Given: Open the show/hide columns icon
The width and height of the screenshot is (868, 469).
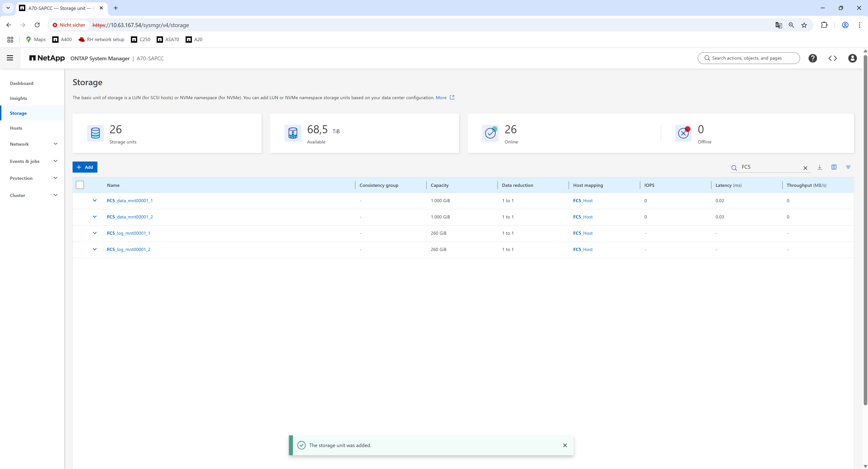Looking at the screenshot, I should (834, 167).
